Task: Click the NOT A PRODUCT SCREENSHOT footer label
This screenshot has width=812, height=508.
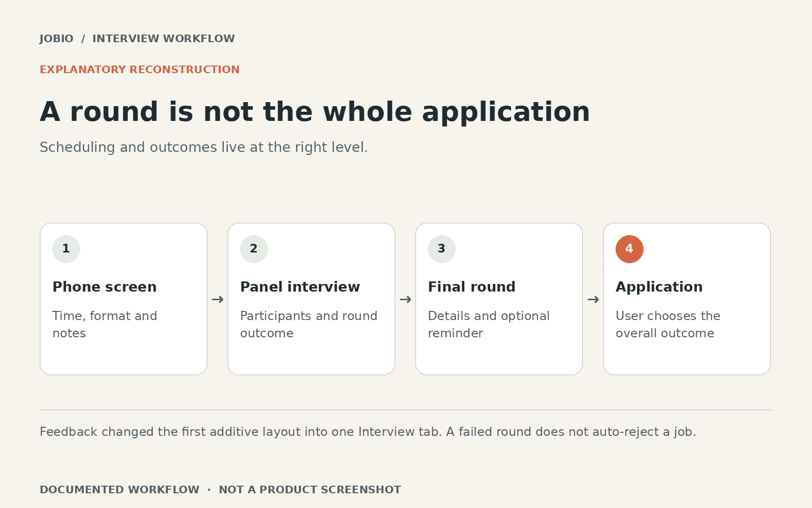Action: click(310, 490)
